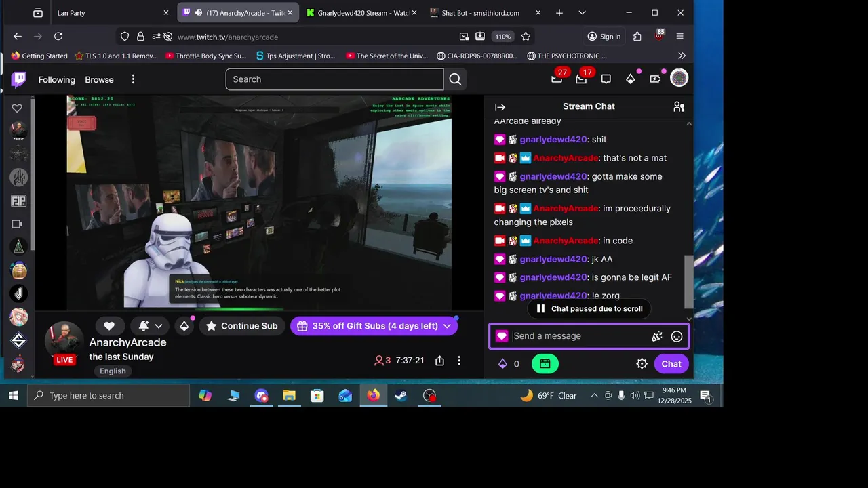Open the first followed channel avatar in sidebar
Screen dimensions: 868x488
18,131
